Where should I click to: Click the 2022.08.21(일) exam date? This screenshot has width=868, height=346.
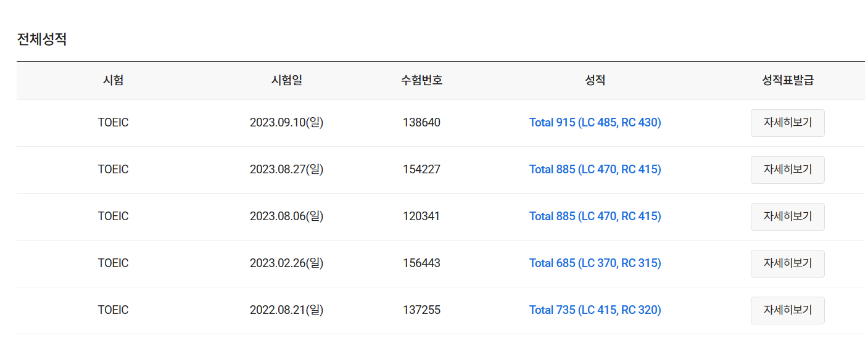point(287,310)
